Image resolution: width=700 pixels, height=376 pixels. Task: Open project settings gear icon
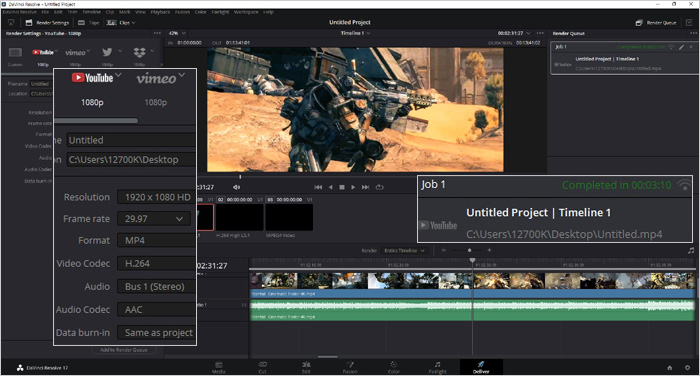click(x=687, y=368)
